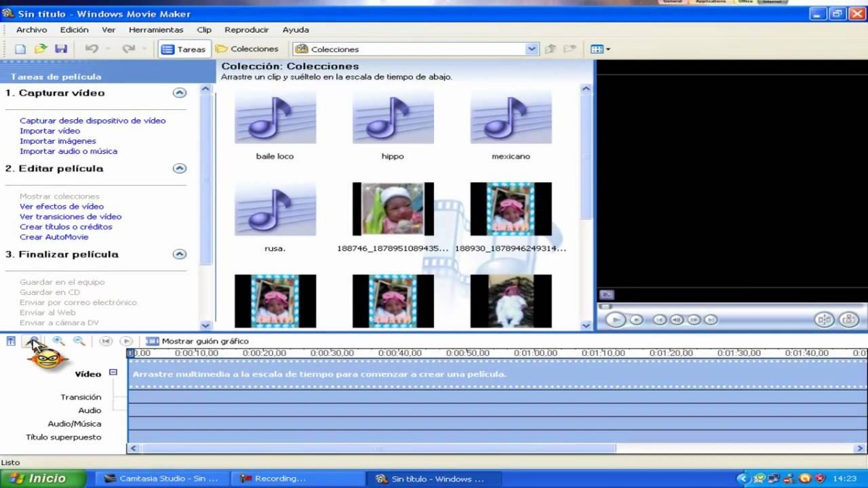
Task: Click the Inicio start button
Action: pos(43,479)
